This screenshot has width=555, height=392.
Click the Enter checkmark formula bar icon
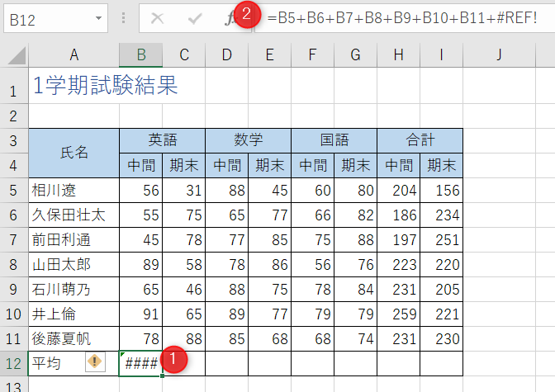coord(195,18)
